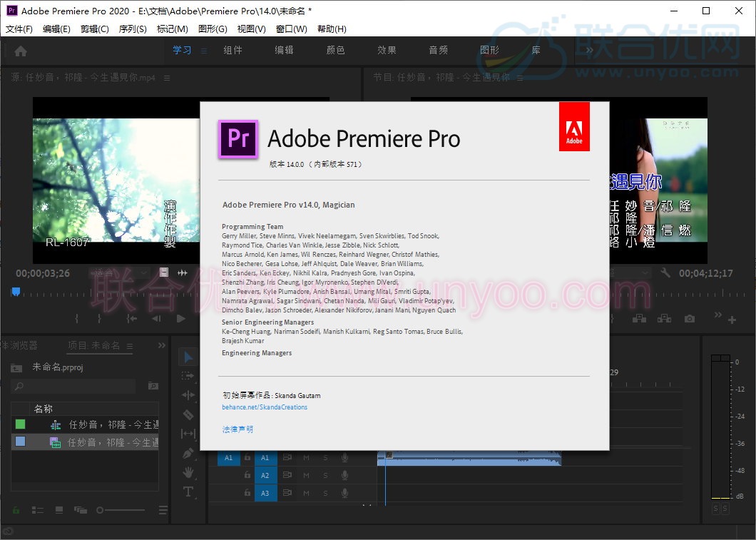Screen dimensions: 756x540
Task: Select the Track Select Forward tool
Action: pos(188,376)
